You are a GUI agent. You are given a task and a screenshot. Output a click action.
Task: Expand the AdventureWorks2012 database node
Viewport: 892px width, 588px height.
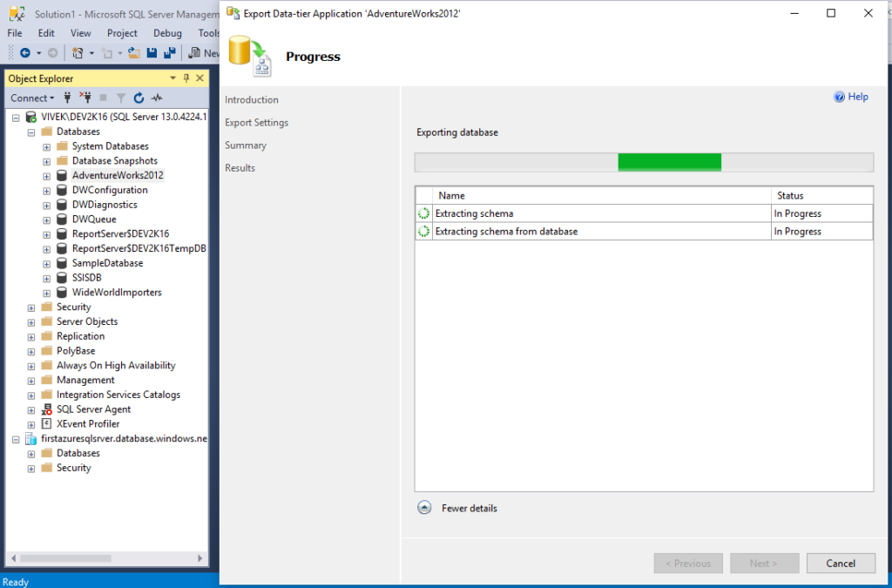45,175
